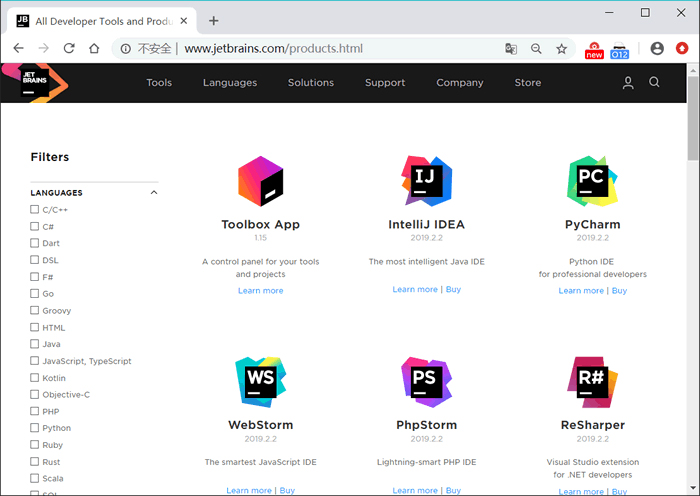Viewport: 700px width, 496px height.
Task: Click the WebStorm logo icon
Action: tap(260, 381)
